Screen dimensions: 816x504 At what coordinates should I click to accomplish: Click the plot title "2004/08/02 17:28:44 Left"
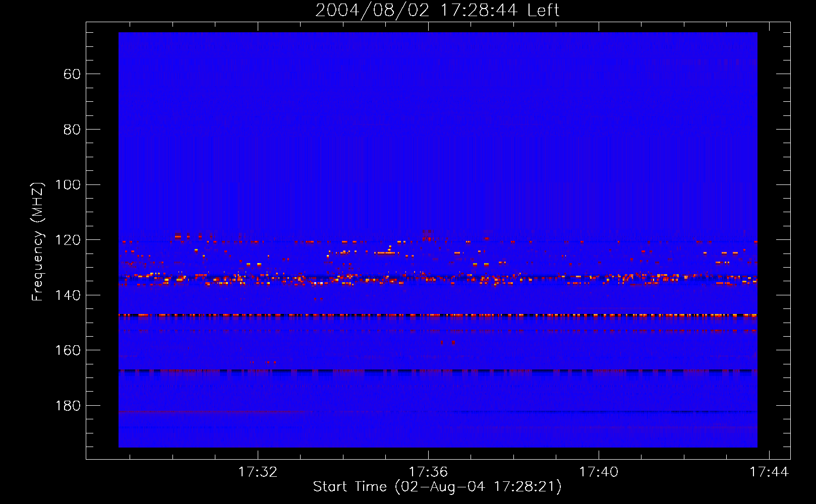tap(437, 10)
